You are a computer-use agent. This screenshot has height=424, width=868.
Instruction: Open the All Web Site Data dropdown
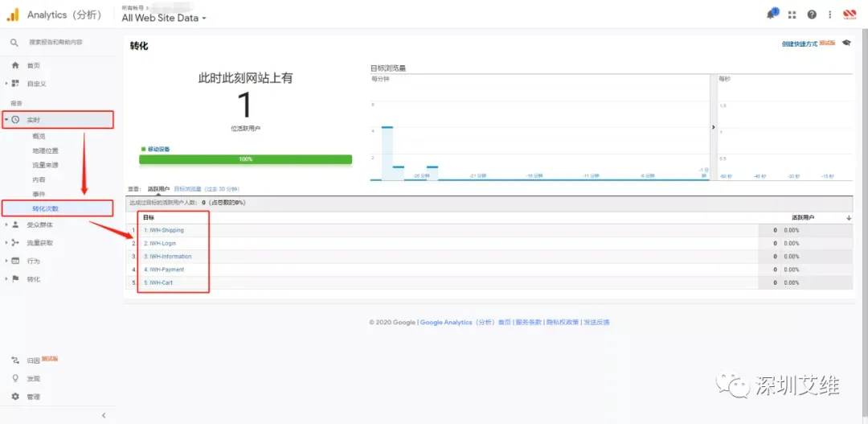point(164,18)
